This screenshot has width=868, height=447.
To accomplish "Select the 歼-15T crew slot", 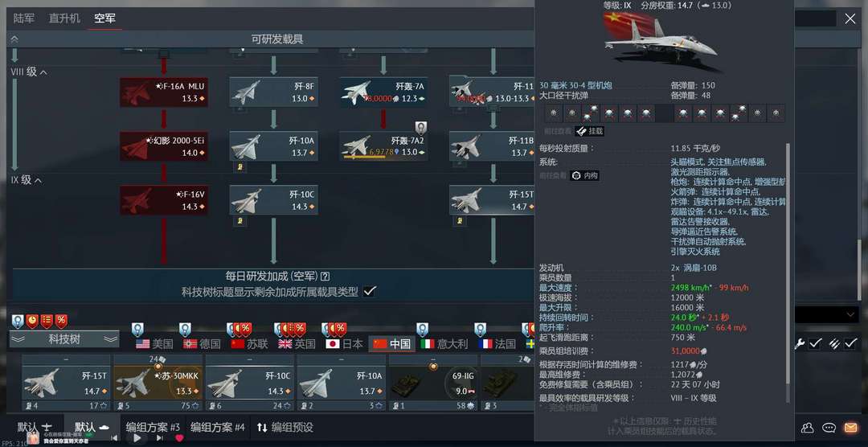I will [x=66, y=383].
